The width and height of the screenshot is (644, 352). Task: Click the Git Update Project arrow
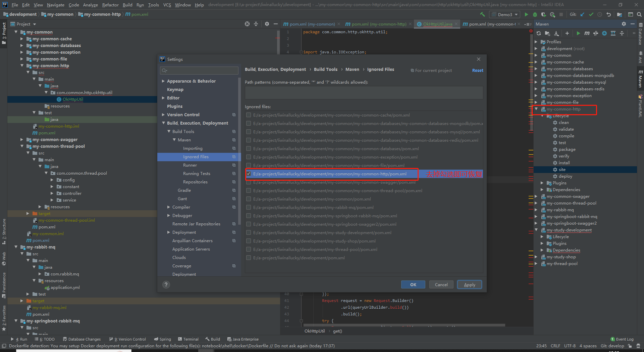click(x=582, y=14)
